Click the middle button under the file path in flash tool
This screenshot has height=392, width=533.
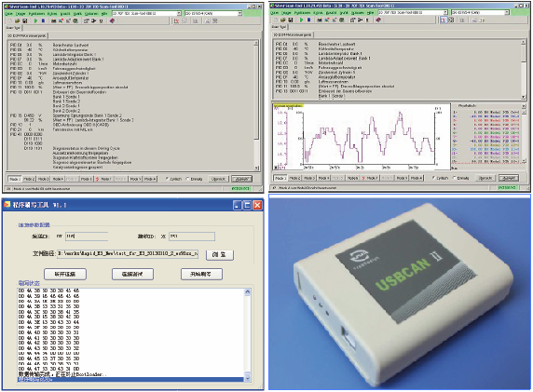tap(132, 274)
